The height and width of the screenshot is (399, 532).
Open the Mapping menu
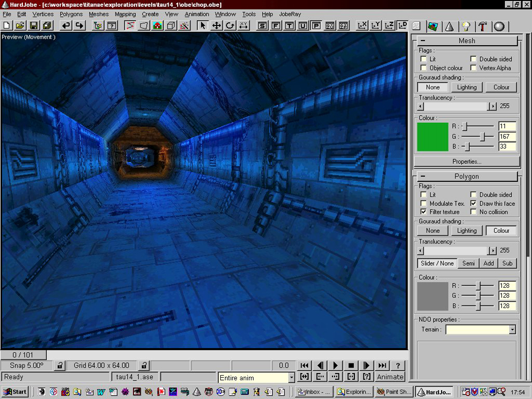(x=125, y=14)
